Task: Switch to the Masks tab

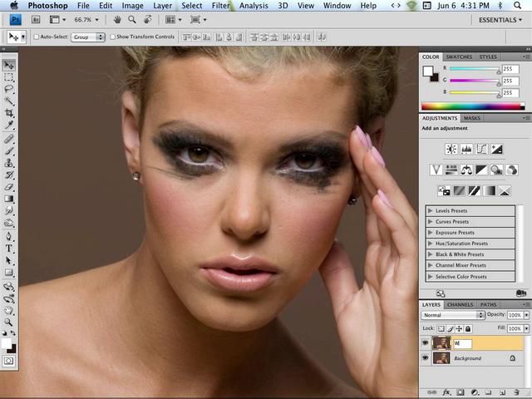Action: 471,118
